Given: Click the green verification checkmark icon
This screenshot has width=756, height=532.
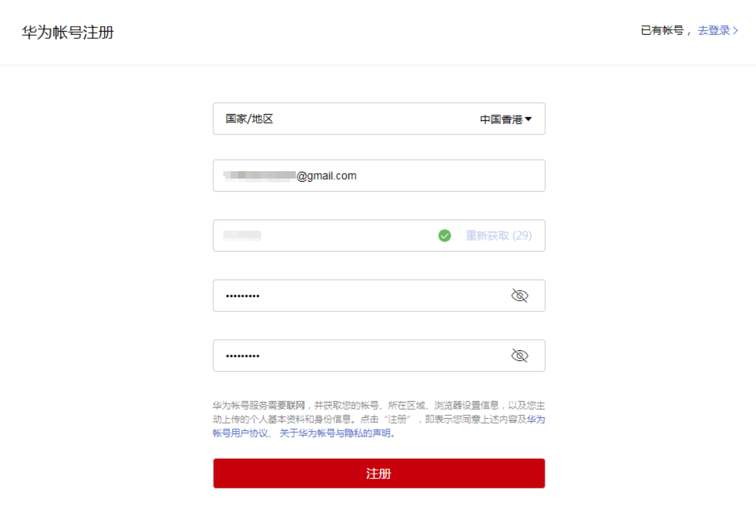Looking at the screenshot, I should coord(445,236).
